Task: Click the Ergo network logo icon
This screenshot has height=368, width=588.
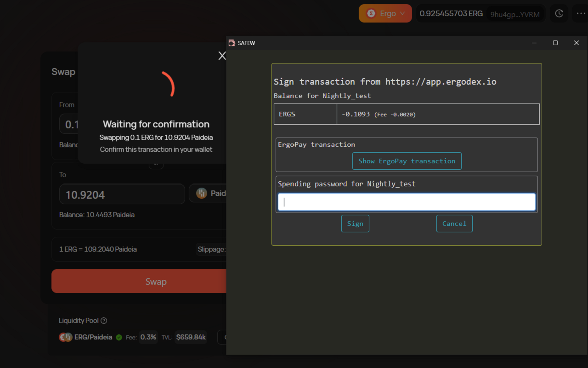Action: tap(370, 13)
